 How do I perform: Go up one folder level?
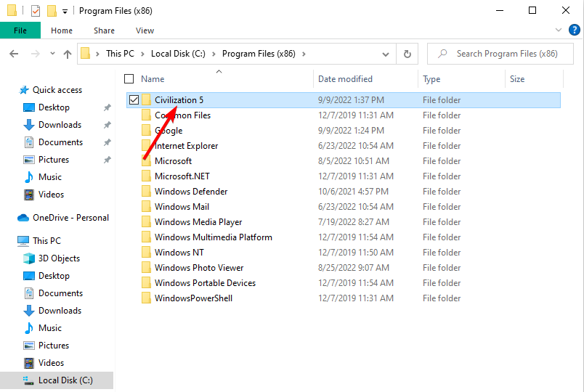click(x=68, y=54)
